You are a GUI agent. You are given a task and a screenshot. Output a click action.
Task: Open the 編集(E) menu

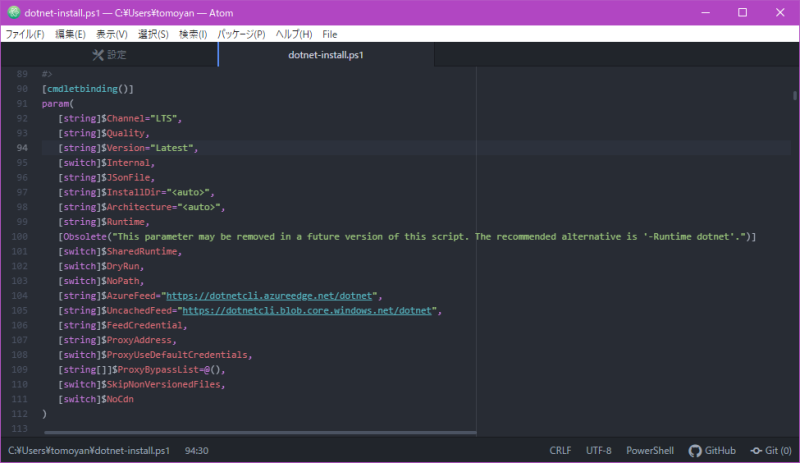point(70,34)
